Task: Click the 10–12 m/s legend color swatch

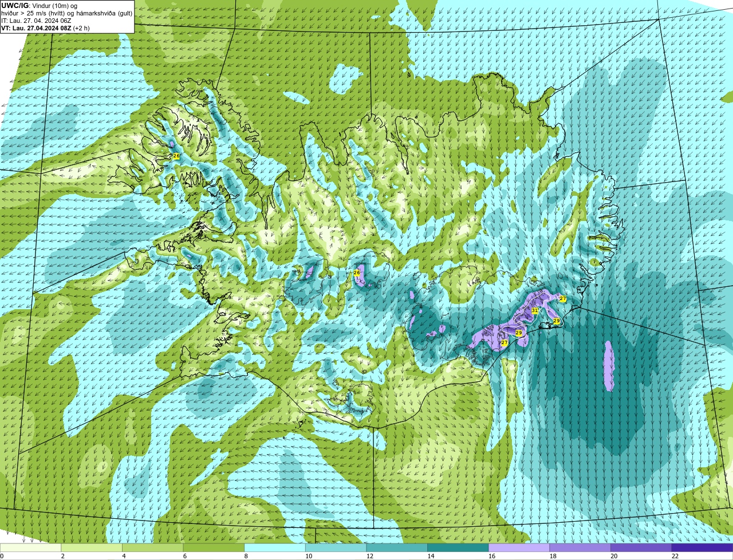Action: click(x=336, y=547)
